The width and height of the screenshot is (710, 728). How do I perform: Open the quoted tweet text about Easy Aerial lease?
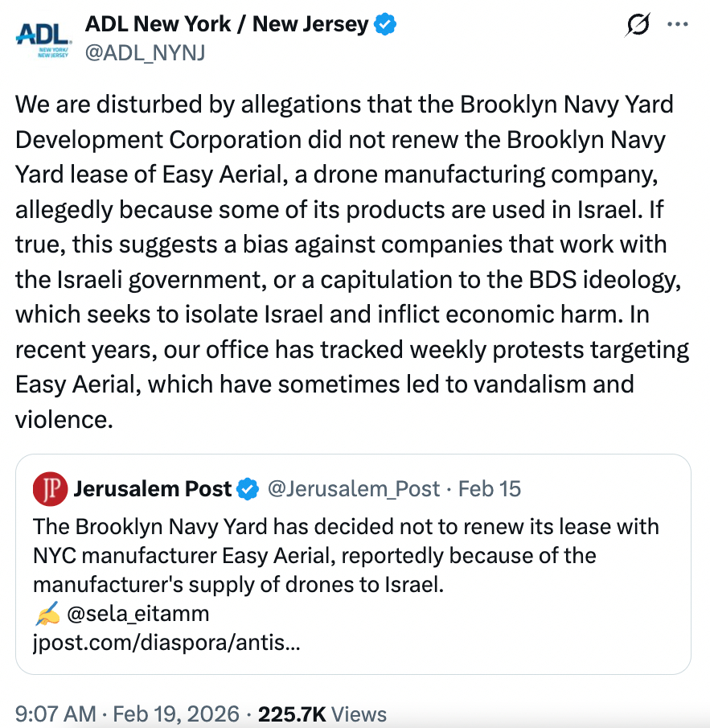coord(346,555)
